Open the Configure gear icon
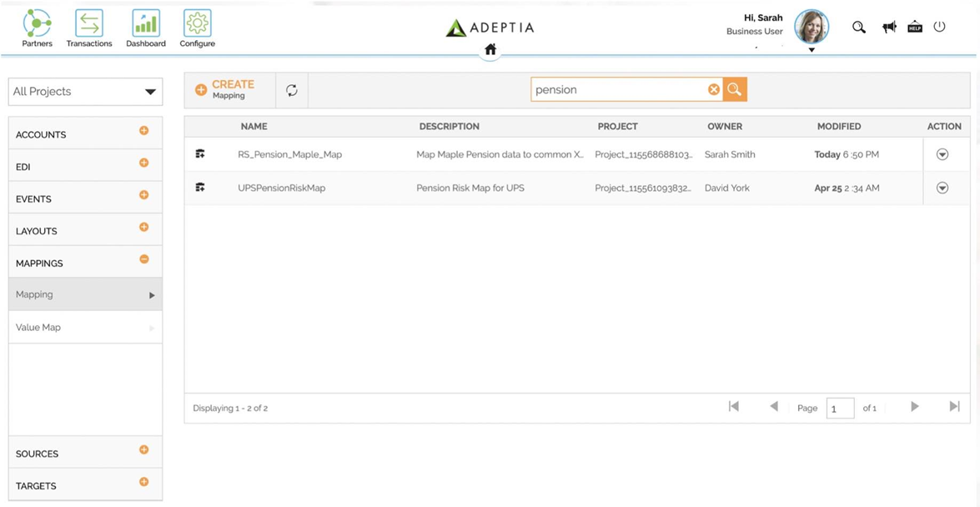The width and height of the screenshot is (980, 507). click(x=198, y=23)
